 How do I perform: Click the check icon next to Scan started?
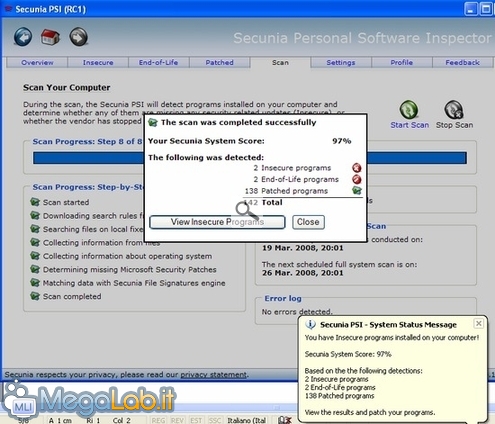[x=35, y=202]
